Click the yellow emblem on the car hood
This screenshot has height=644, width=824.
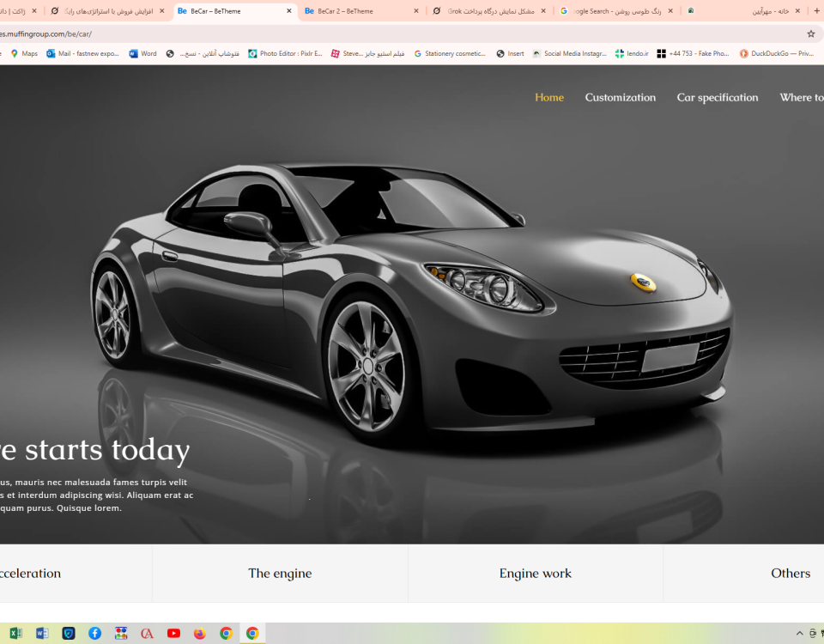tap(643, 282)
